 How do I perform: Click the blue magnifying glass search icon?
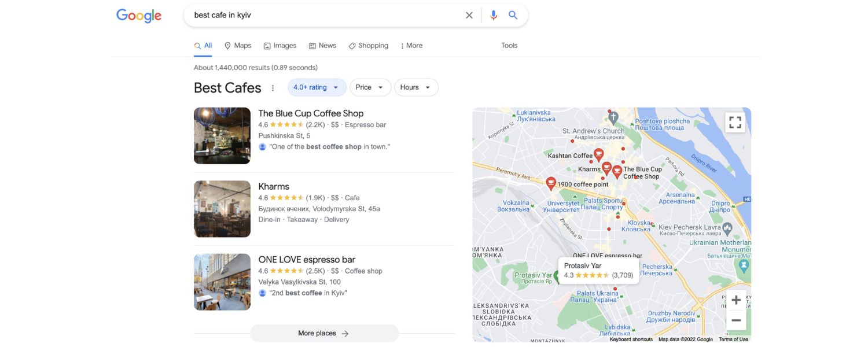(x=513, y=16)
